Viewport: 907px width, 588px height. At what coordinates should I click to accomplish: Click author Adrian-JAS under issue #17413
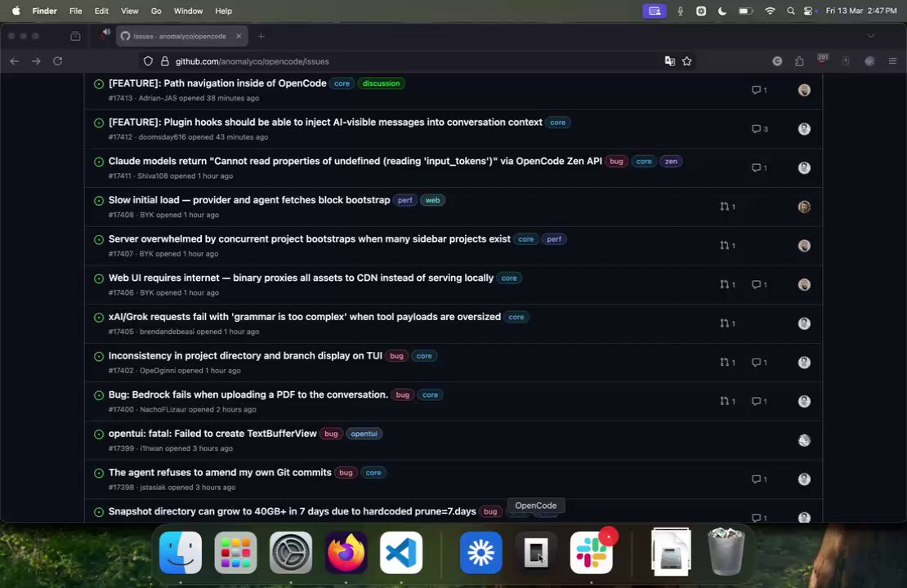tap(158, 98)
